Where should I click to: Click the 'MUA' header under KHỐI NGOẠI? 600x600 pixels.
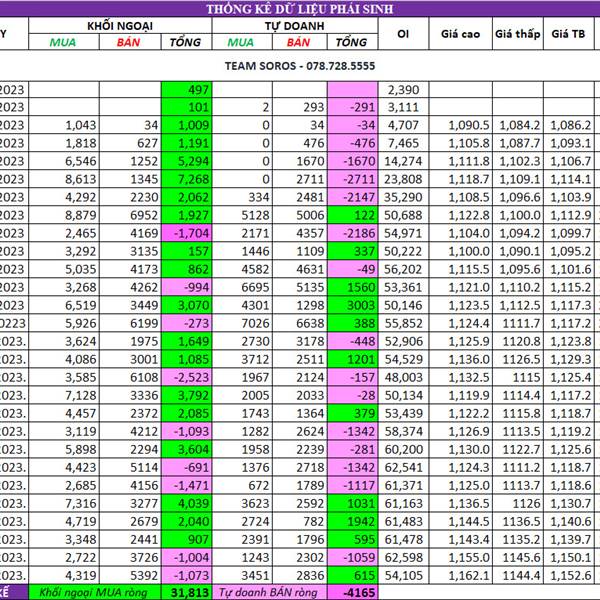point(63,42)
